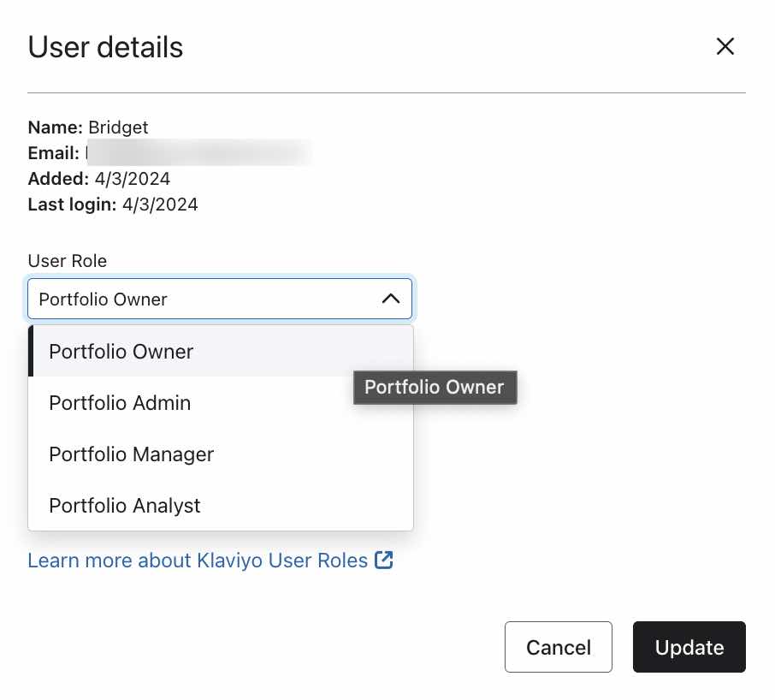Click the User details heading
Screen dimensions: 775x700
click(105, 47)
